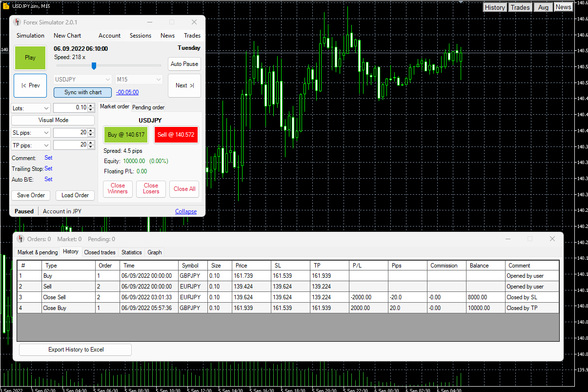Toggle Sync with chart
The height and width of the screenshot is (392, 588).
83,92
